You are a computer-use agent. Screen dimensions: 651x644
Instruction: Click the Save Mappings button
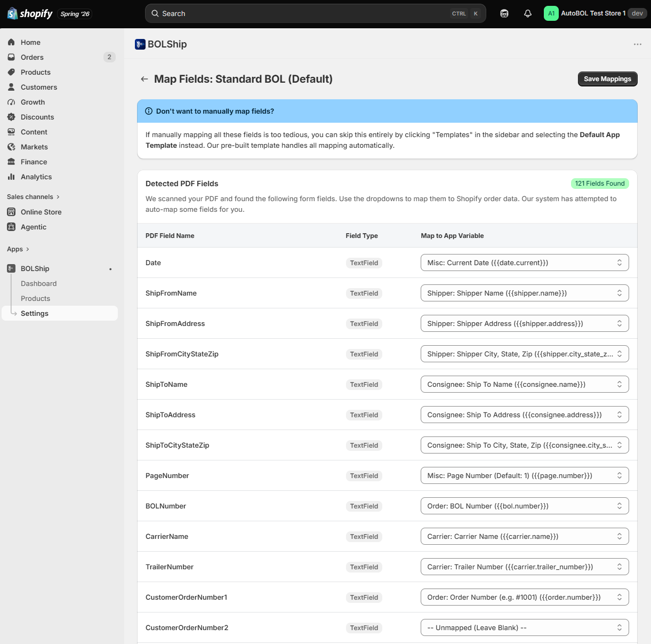[x=607, y=79]
